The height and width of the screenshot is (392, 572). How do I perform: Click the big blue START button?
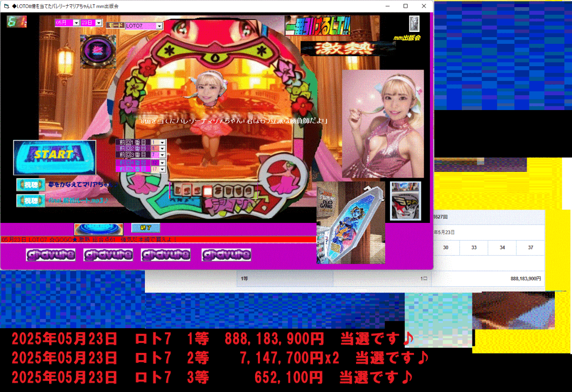point(54,157)
